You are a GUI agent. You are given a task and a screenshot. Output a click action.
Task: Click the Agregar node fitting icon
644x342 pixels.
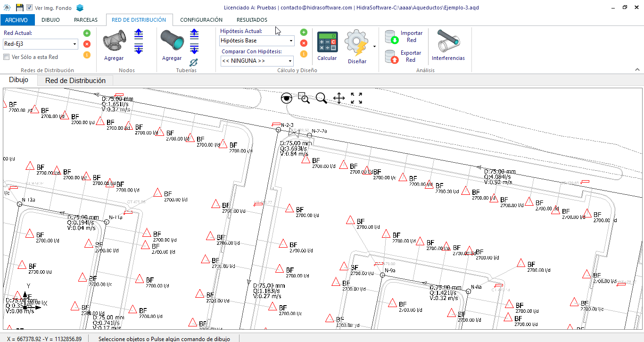pyautogui.click(x=114, y=42)
